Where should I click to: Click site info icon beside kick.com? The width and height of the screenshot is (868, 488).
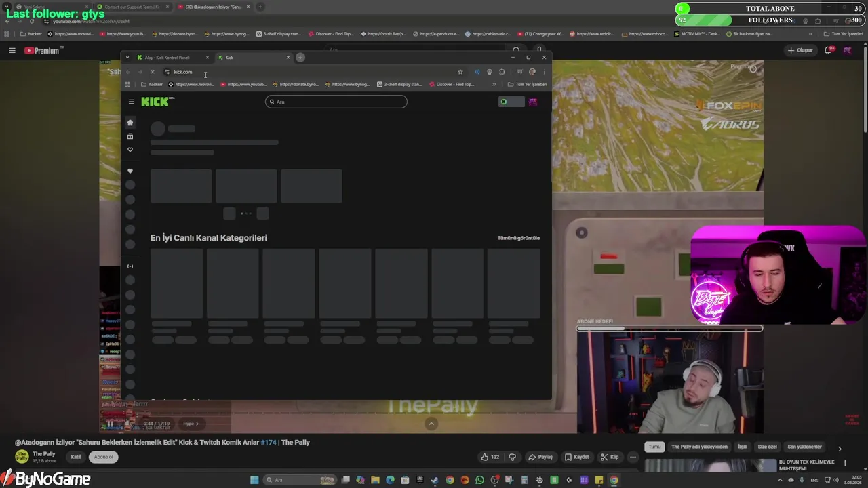pyautogui.click(x=167, y=72)
